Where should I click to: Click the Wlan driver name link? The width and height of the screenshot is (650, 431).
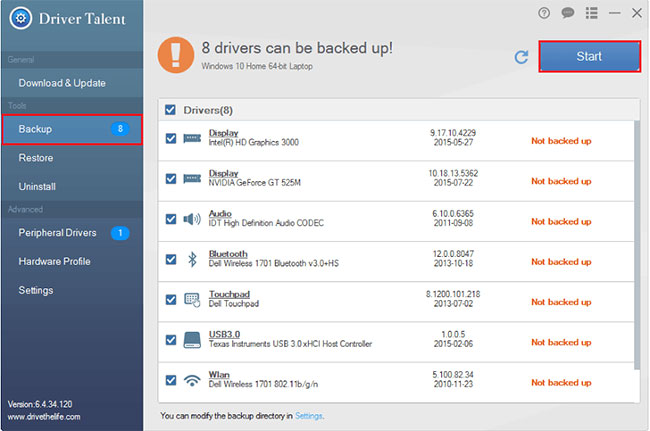(x=219, y=374)
